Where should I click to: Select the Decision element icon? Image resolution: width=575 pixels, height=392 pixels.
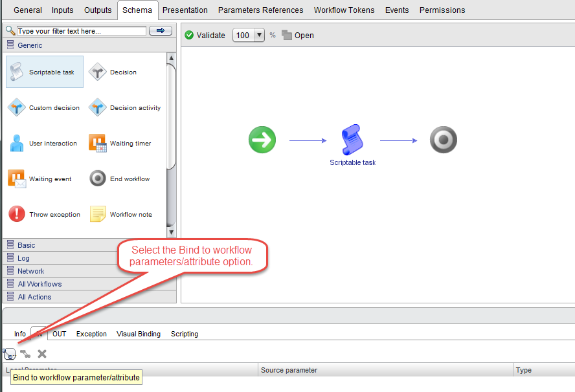point(97,72)
